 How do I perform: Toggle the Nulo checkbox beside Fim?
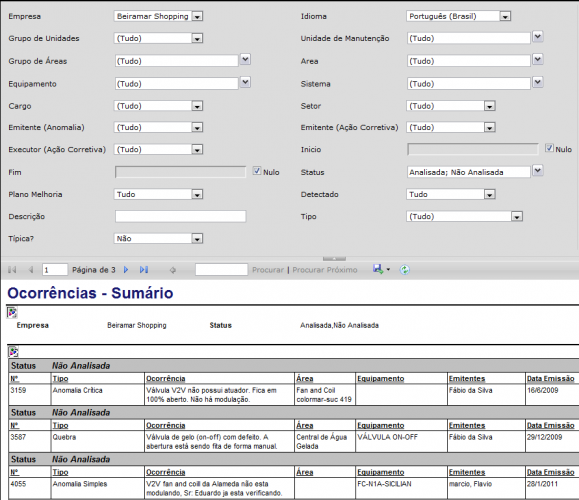coord(257,171)
